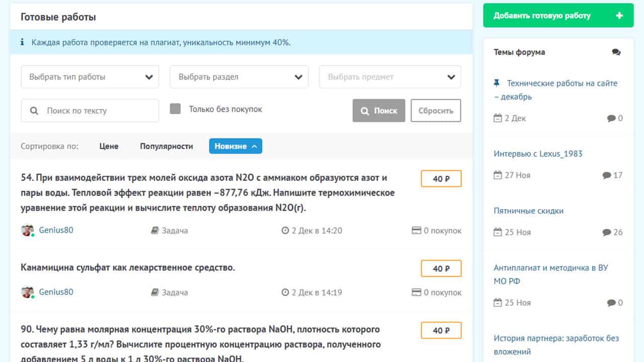Enable the Только без покупок checkbox

point(175,109)
